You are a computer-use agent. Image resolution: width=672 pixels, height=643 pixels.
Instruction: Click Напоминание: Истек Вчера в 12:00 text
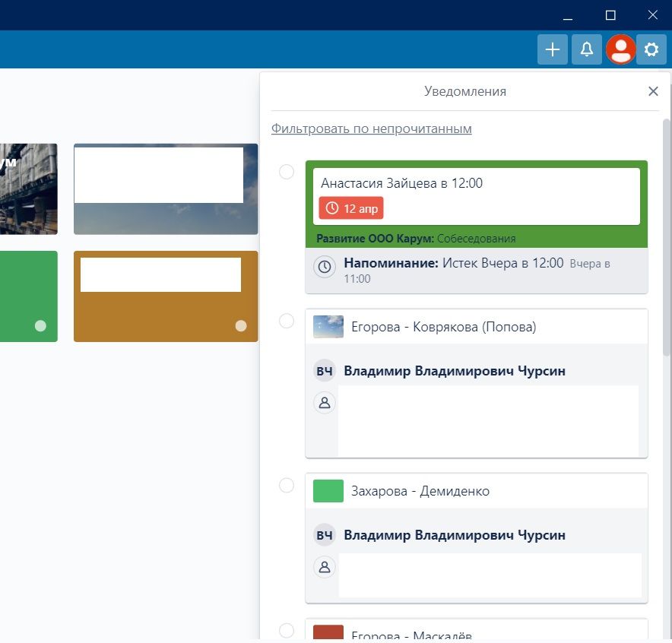453,263
